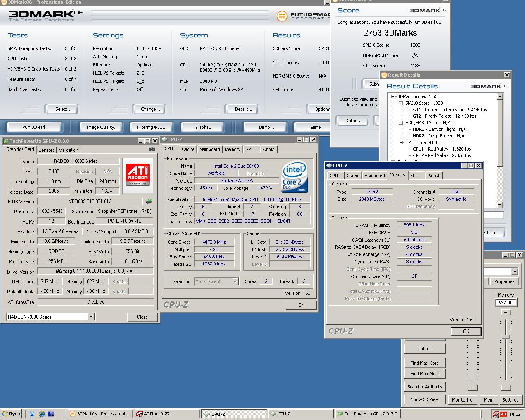Click the memory-tab CPU-Z window title icon
The image size is (525, 420).
point(329,166)
